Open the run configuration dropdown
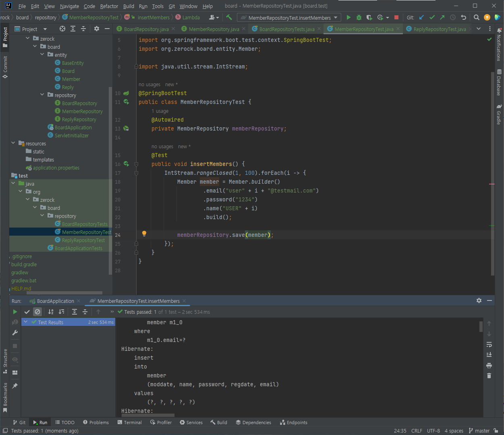This screenshot has height=435, width=504. tap(289, 18)
